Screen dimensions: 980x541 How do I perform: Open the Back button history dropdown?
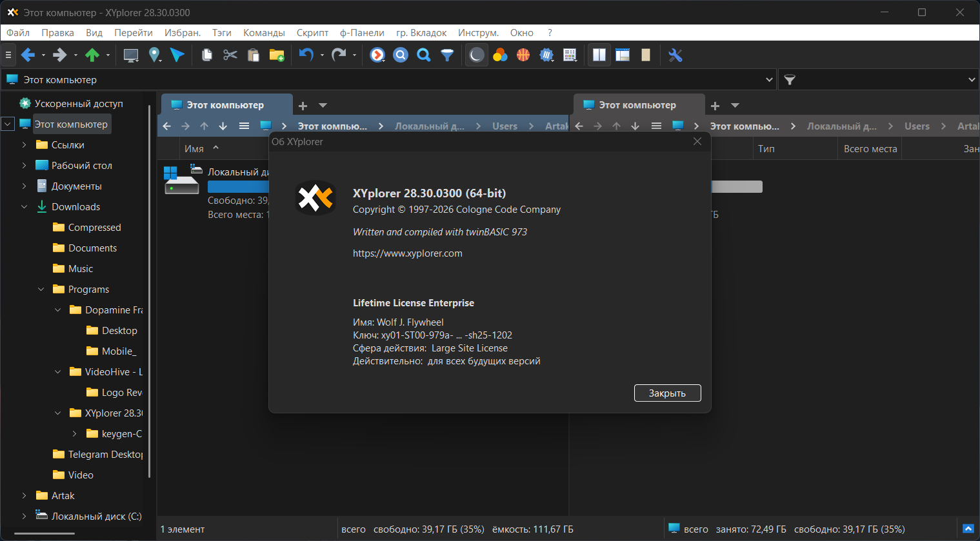43,55
